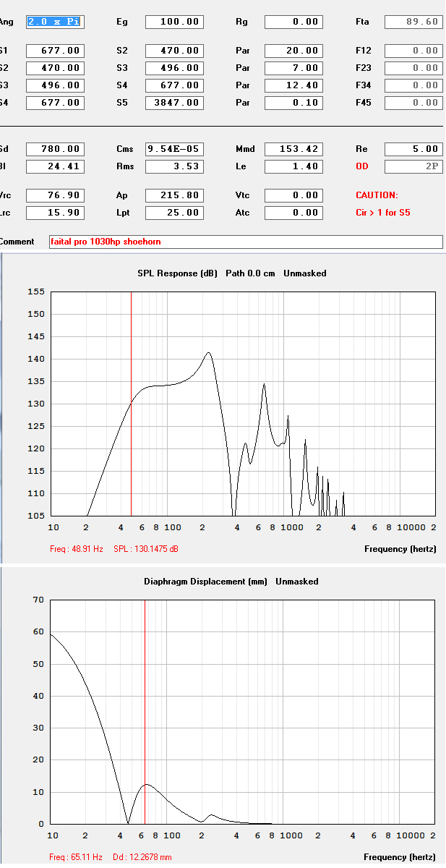Select the S4 field on the F45 row
Image resolution: width=446 pixels, height=868 pixels.
coord(55,103)
